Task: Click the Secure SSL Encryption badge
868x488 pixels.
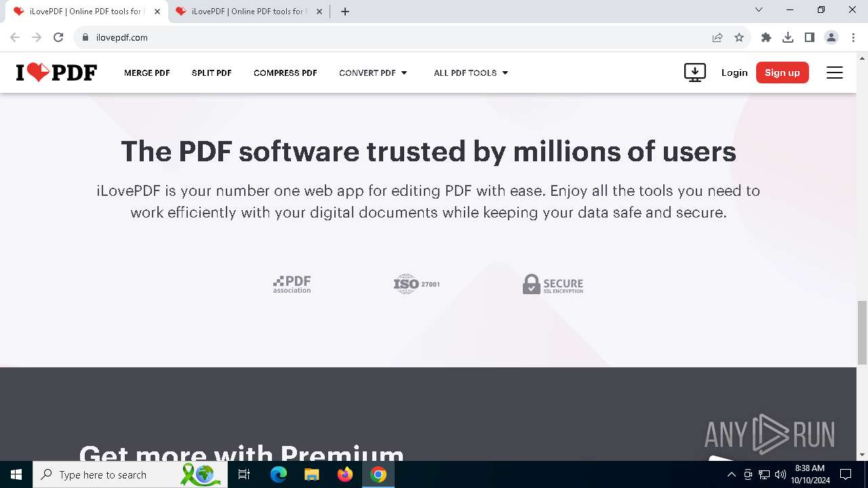Action: tap(553, 284)
